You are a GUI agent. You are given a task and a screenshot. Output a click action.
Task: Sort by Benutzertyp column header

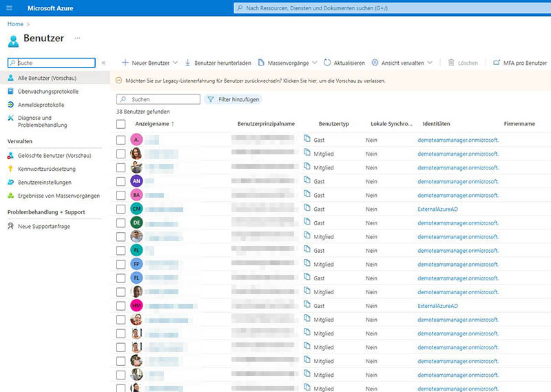coord(334,124)
